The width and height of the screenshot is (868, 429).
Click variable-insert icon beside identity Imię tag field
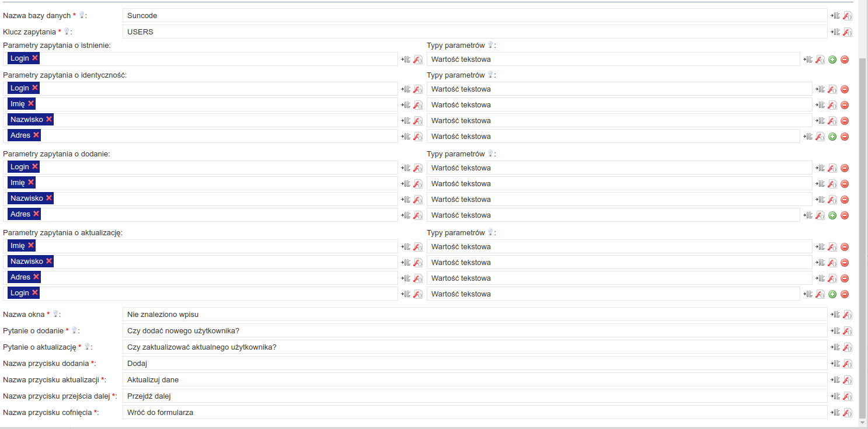click(x=406, y=105)
